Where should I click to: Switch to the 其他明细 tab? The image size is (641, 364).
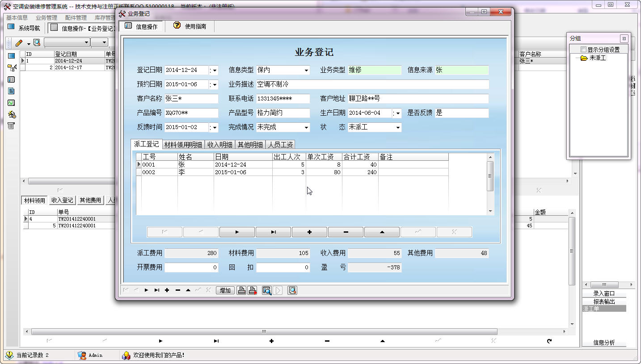pos(250,145)
